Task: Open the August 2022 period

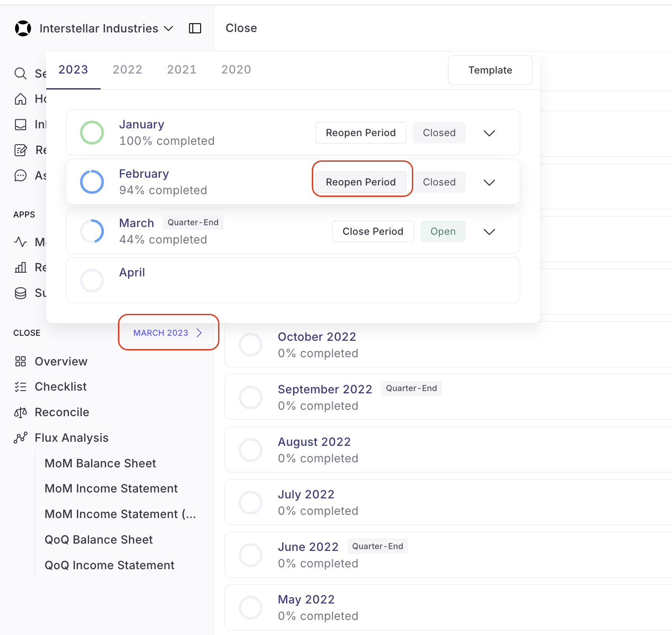Action: coord(315,442)
